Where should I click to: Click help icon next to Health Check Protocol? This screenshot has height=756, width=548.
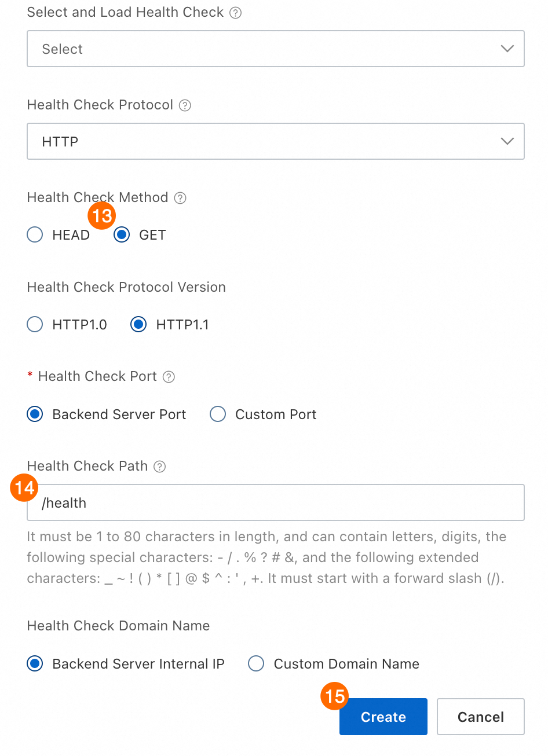(185, 105)
